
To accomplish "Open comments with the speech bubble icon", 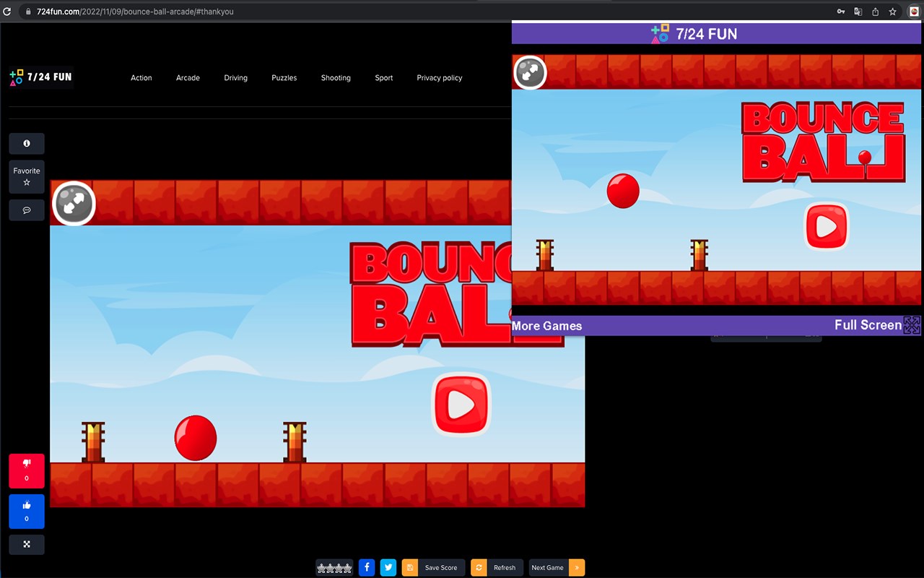I will coord(27,210).
